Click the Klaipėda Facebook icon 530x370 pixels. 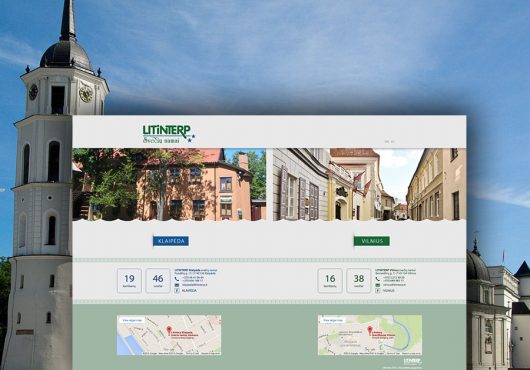pos(177,291)
